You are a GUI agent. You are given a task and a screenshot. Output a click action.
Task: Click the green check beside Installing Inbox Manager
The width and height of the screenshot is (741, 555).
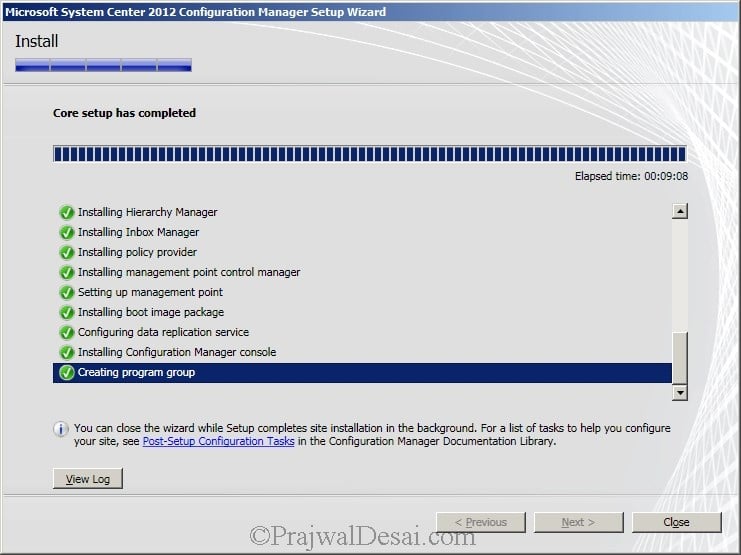tap(67, 233)
